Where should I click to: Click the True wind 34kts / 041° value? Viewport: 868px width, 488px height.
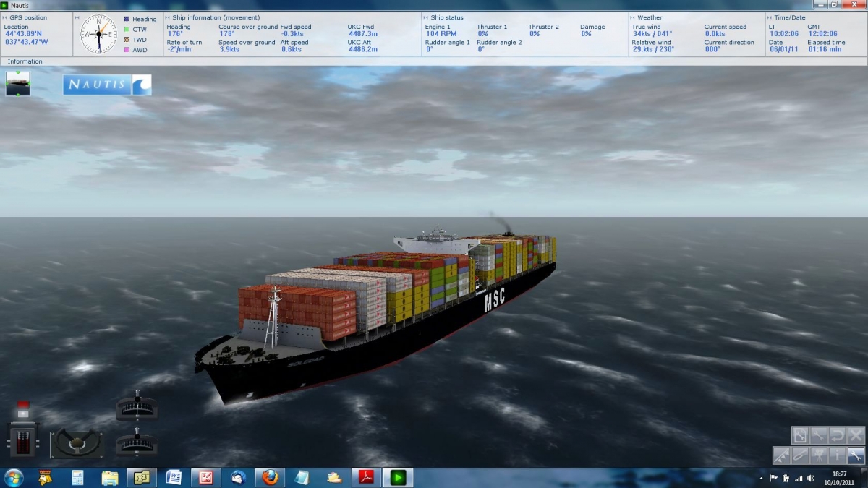[x=652, y=34]
